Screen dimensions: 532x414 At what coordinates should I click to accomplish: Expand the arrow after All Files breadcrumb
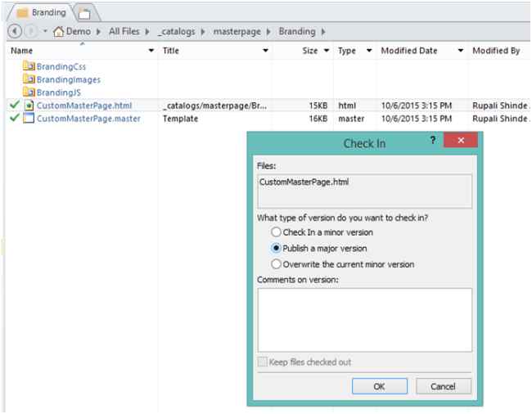click(147, 32)
